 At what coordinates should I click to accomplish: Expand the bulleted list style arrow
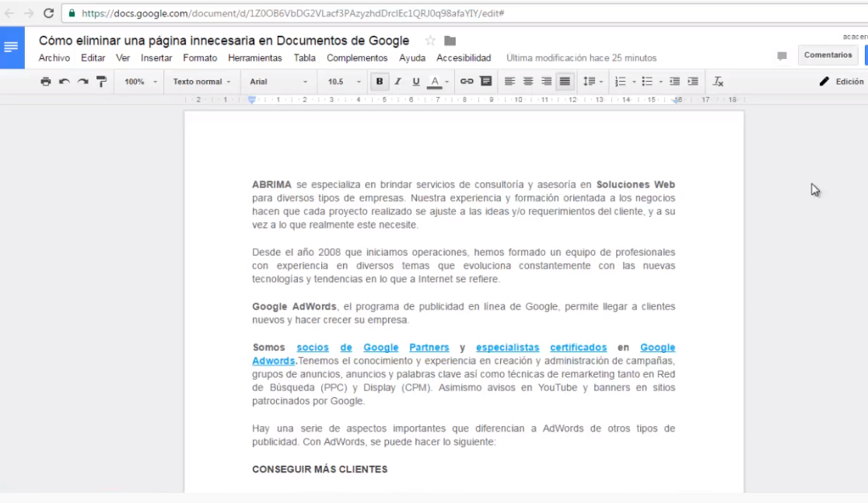(660, 82)
